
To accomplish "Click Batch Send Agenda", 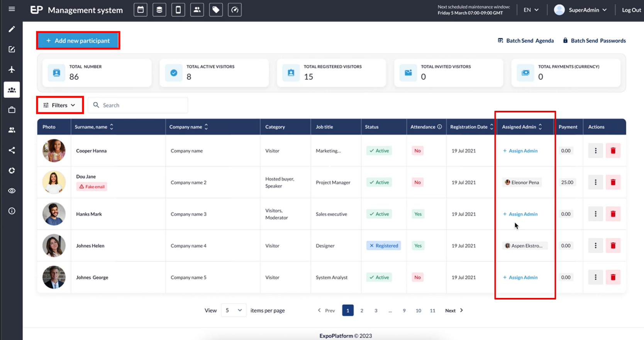I will pos(526,41).
